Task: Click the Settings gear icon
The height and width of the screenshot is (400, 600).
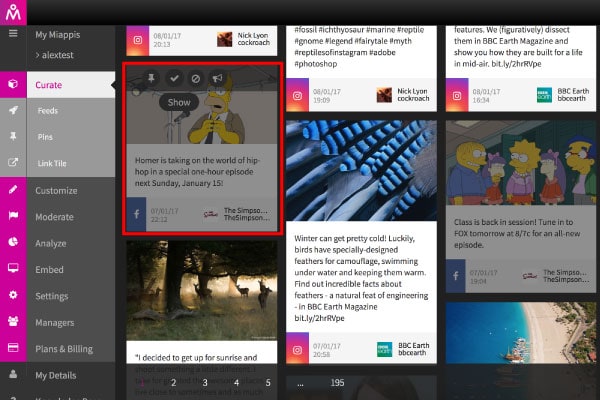Action: [x=13, y=295]
